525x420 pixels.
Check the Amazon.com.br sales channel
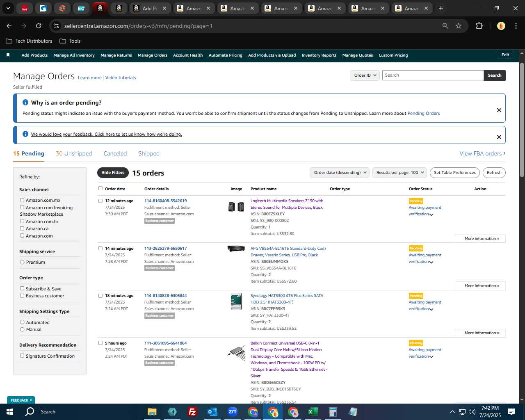click(22, 221)
